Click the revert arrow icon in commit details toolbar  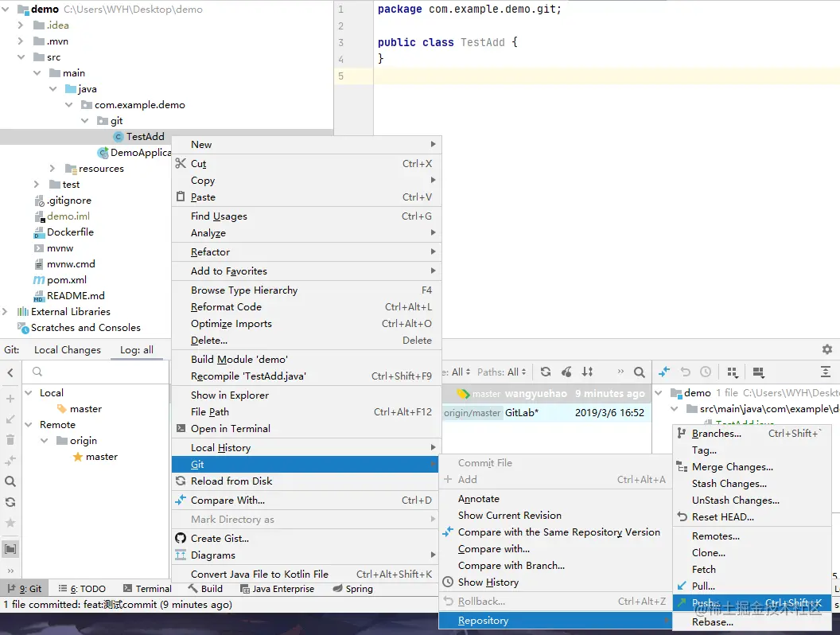pos(685,372)
